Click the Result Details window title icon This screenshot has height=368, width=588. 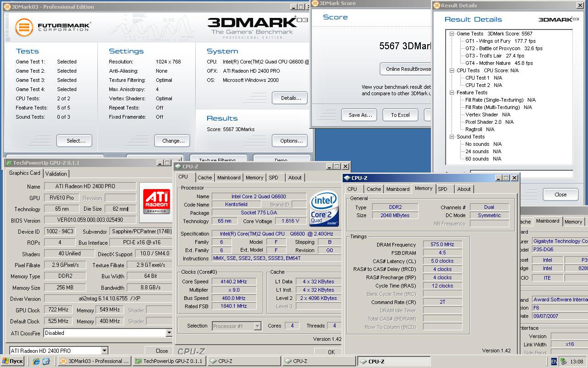(436, 6)
